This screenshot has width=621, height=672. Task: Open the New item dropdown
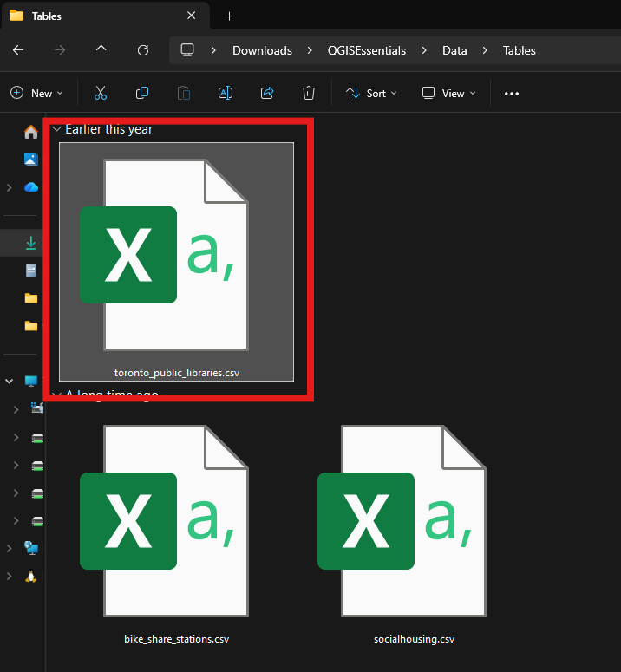pyautogui.click(x=36, y=93)
